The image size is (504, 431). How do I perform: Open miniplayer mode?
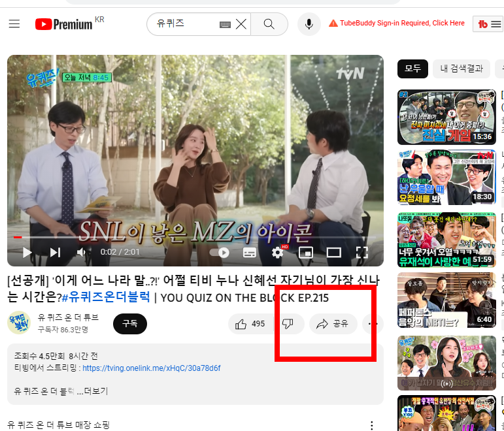tap(306, 253)
